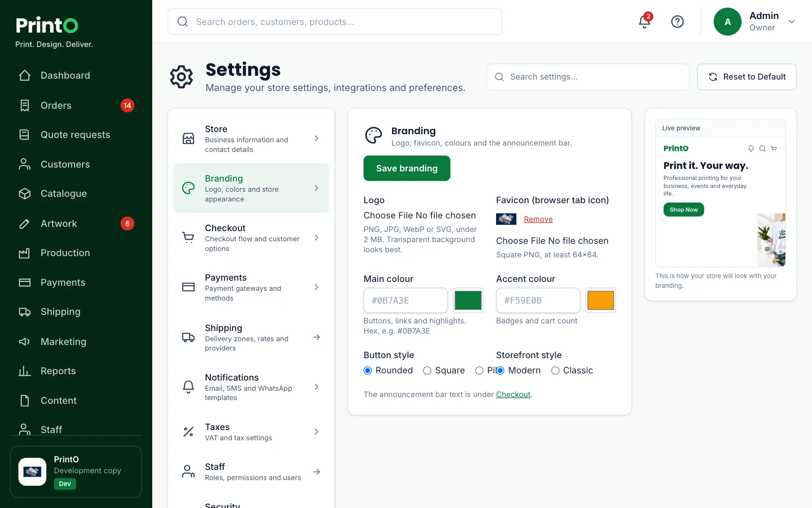This screenshot has width=812, height=508.
Task: Go to Customers in the sidebar
Action: pyautogui.click(x=76, y=164)
